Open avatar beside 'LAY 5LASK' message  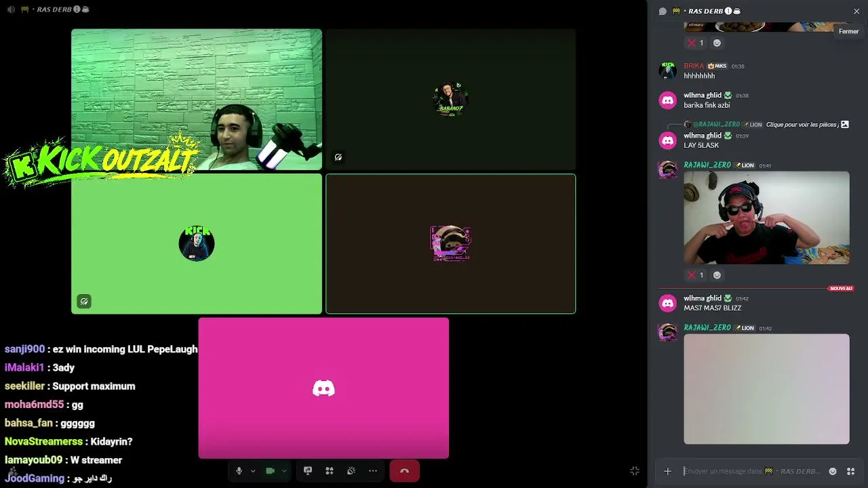(x=668, y=140)
